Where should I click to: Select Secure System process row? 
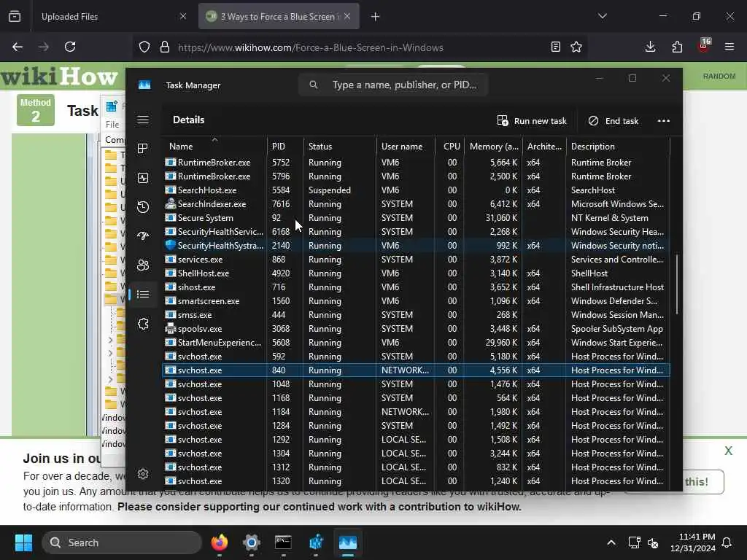[416, 217]
